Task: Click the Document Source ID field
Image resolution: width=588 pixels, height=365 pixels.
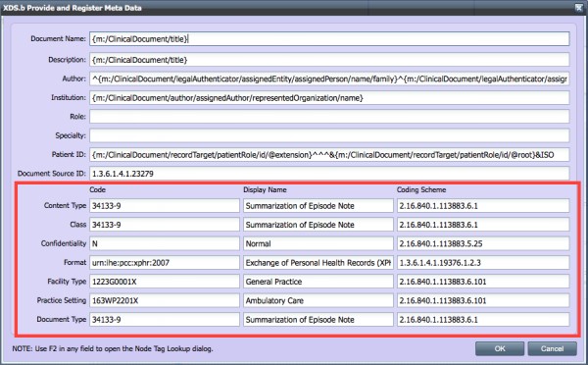Action: coord(329,174)
